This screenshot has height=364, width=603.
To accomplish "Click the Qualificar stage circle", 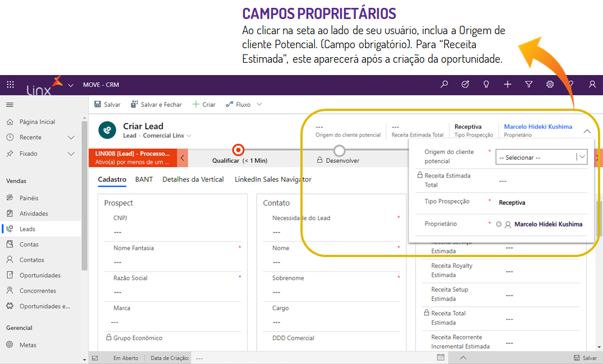I will pos(238,150).
